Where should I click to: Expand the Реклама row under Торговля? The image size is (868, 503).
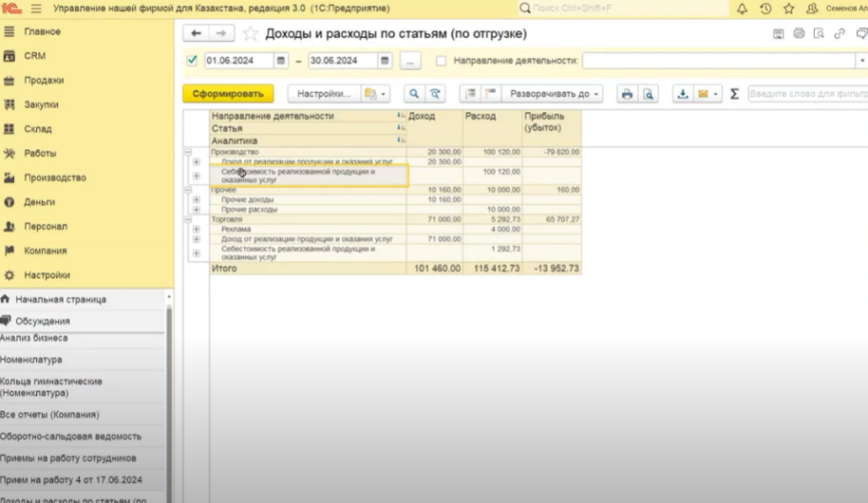click(197, 229)
